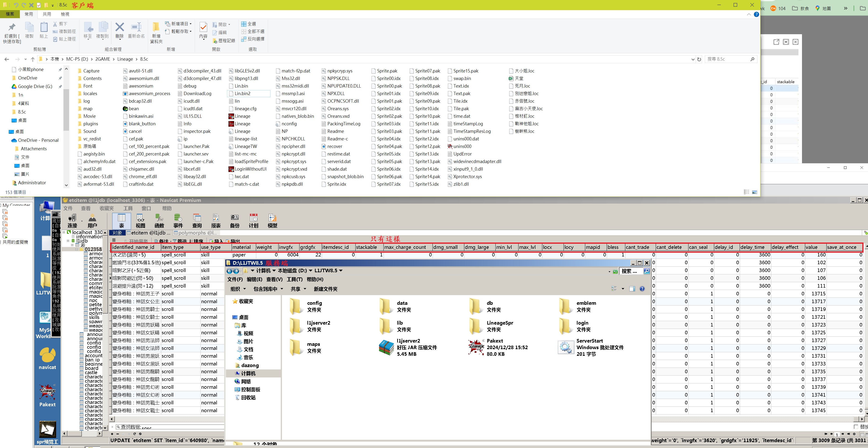Image resolution: width=868 pixels, height=448 pixels.
Task: Switch to the 檢視 ribbon tab
Action: tap(65, 14)
